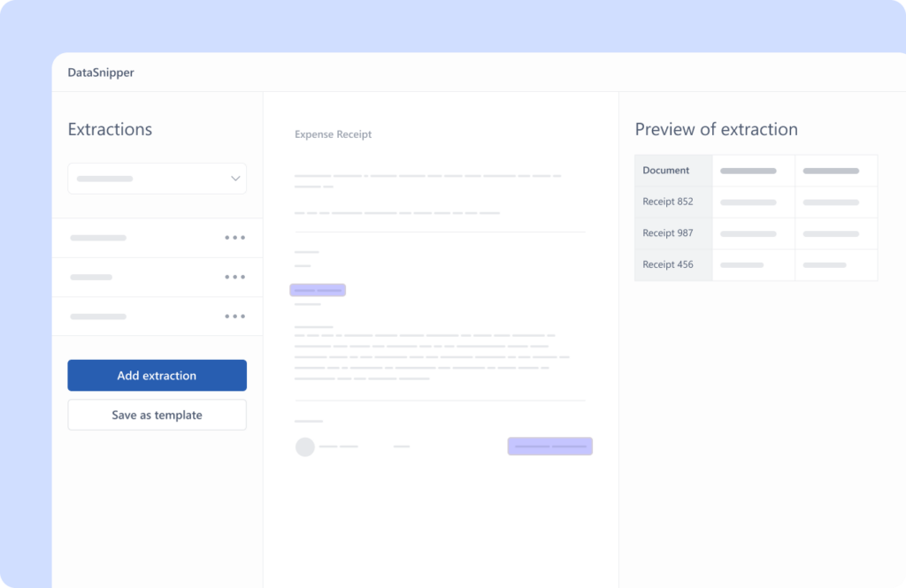Click the purple highlighted snippet at receipt bottom
This screenshot has width=906, height=588.
point(549,447)
